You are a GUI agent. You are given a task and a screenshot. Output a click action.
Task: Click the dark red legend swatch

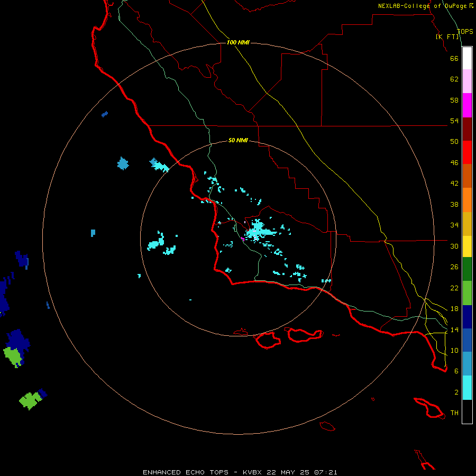coord(467,129)
